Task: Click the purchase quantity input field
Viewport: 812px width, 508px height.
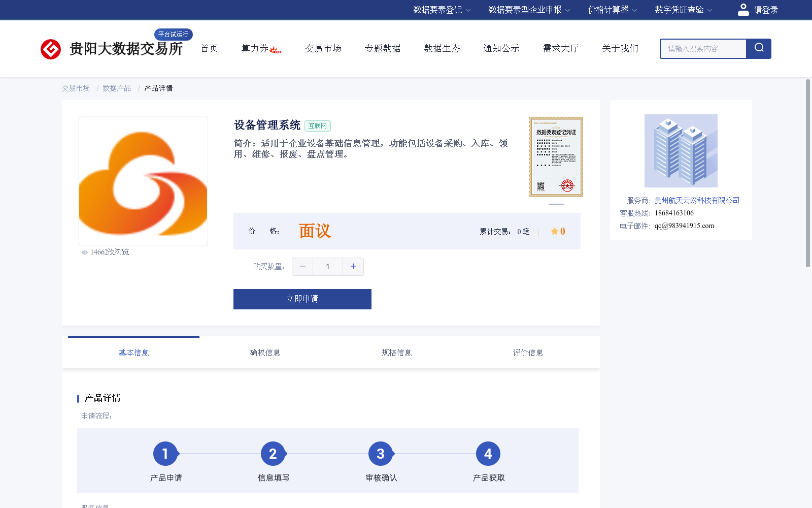Action: 328,267
